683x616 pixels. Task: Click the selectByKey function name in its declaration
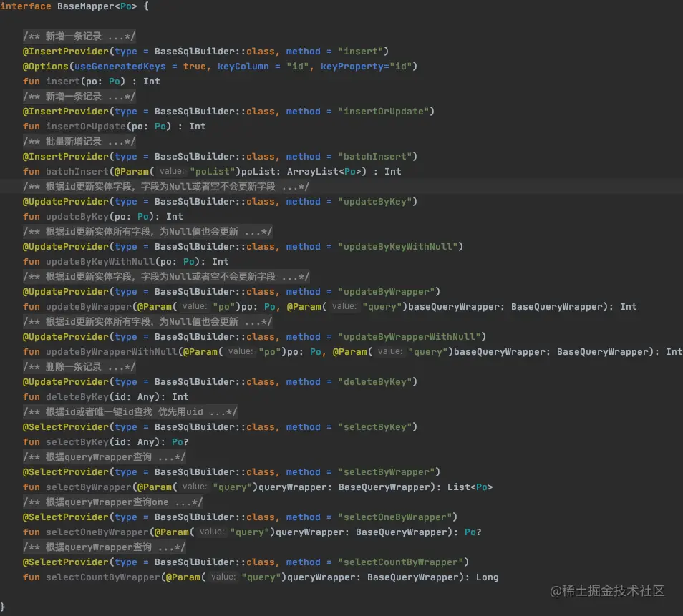pyautogui.click(x=77, y=442)
